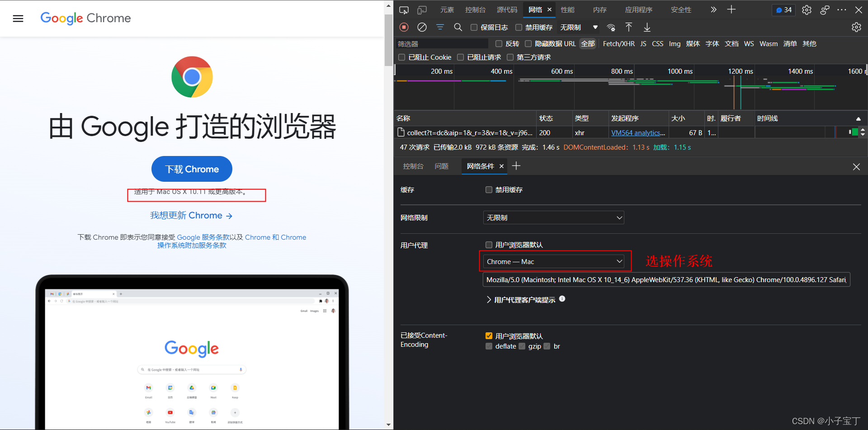Click the Chrome logo image
Screen dimensions: 868x430
coord(192,77)
